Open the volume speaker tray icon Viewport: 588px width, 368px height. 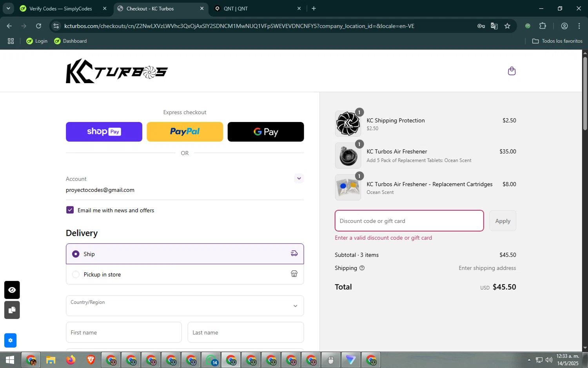549,360
